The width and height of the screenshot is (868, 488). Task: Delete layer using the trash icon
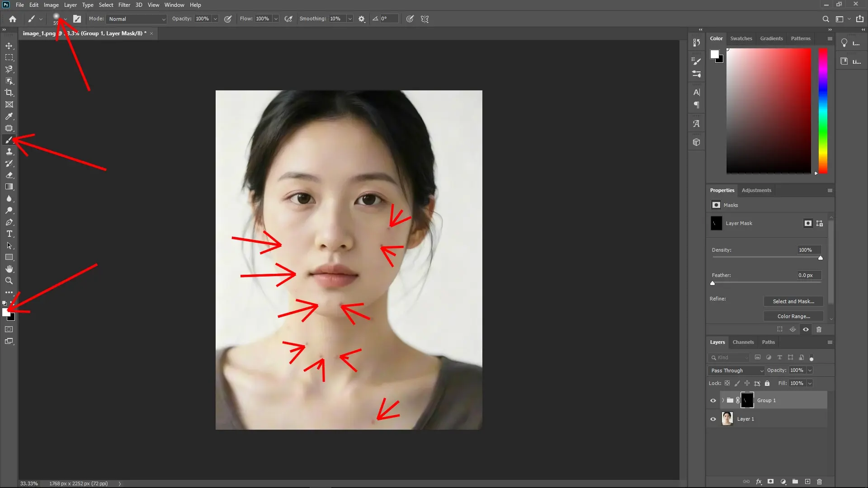coord(820,482)
